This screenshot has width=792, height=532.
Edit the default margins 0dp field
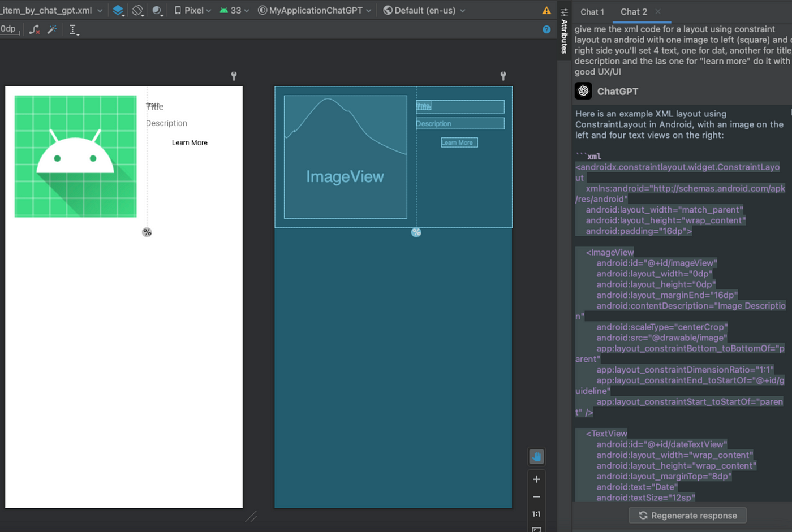click(10, 29)
